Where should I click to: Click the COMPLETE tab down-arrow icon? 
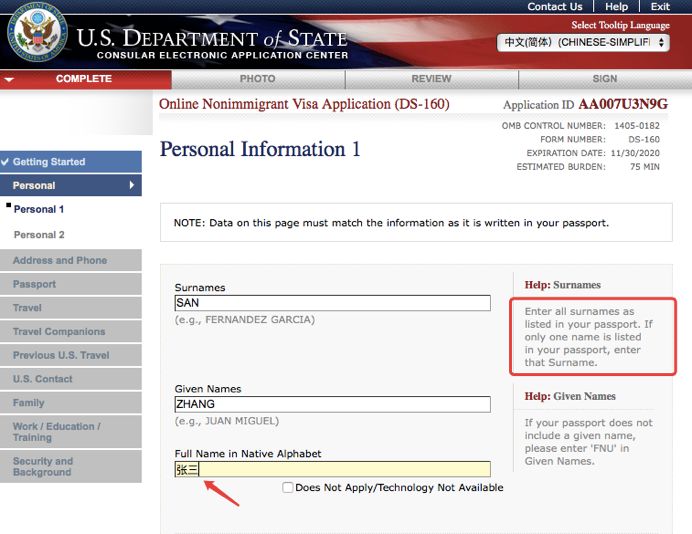click(x=9, y=79)
